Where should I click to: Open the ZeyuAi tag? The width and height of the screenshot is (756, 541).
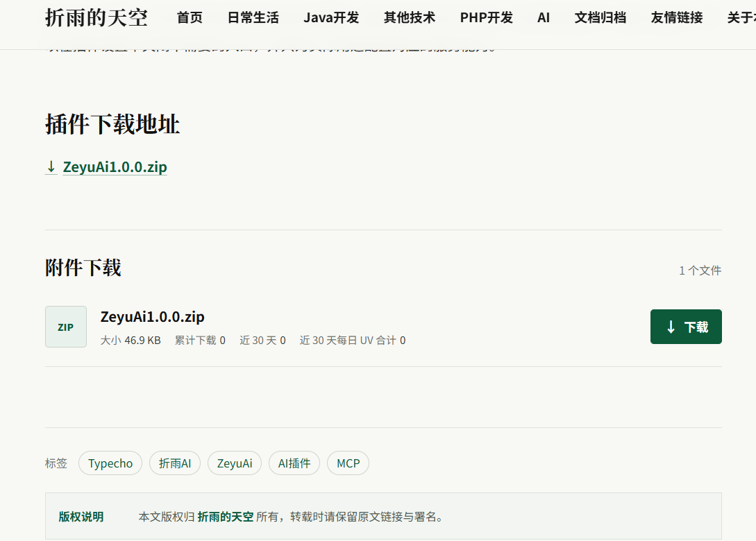point(235,463)
